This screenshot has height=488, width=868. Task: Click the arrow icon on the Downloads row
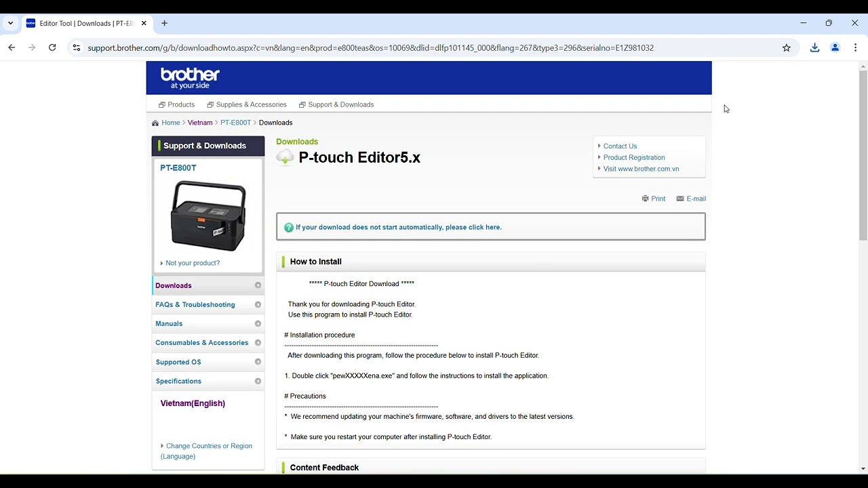point(258,285)
